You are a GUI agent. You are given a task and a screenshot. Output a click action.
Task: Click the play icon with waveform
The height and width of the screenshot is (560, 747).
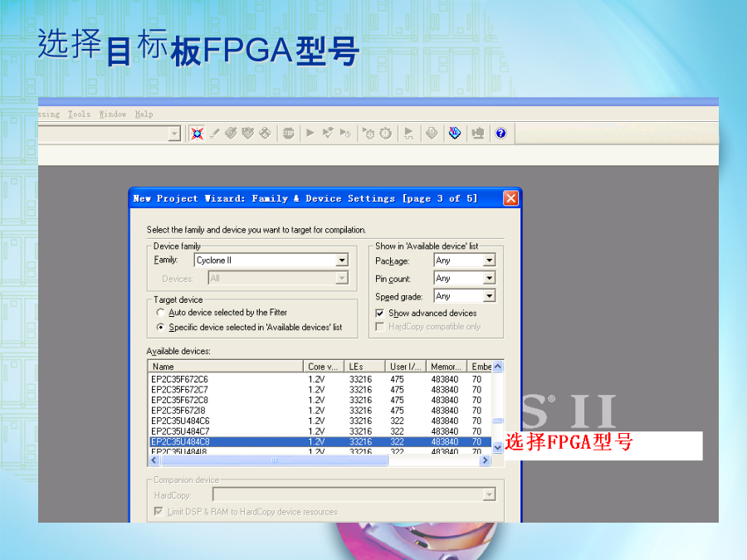[x=408, y=134]
